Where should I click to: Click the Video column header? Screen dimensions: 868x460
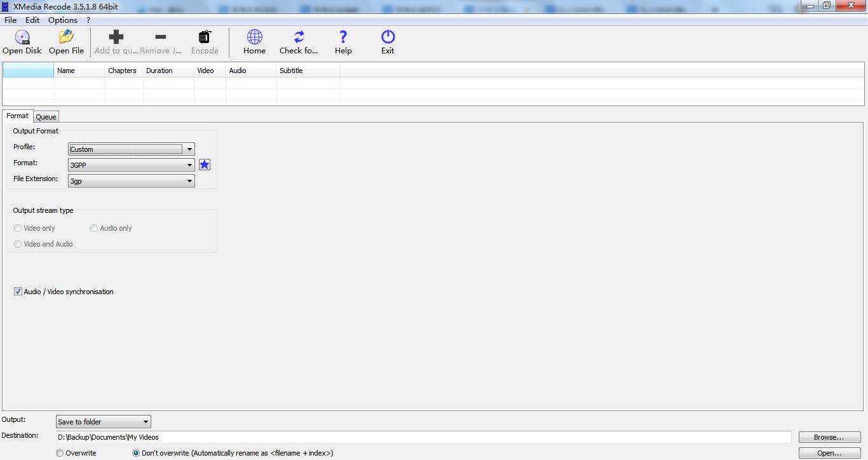(x=210, y=71)
